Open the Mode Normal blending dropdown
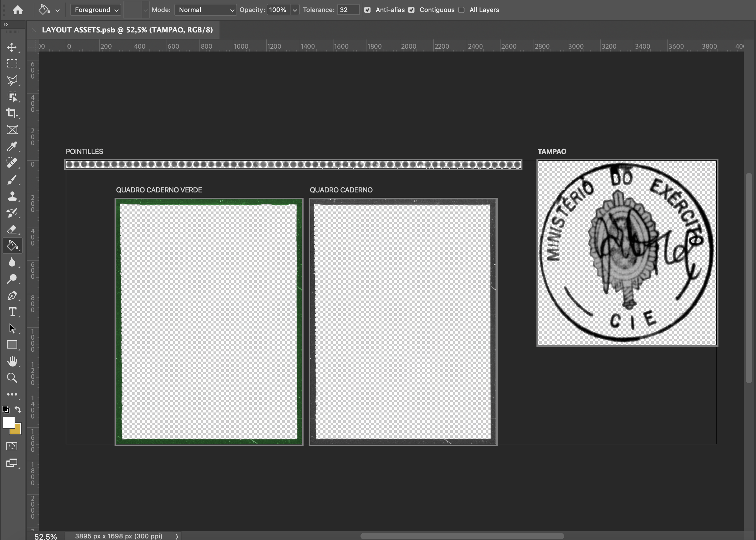 (205, 10)
